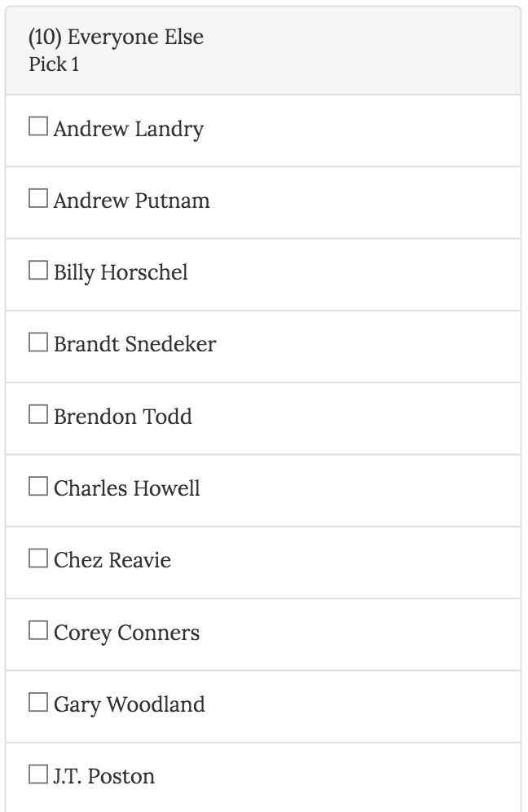Tick the Gary Woodland checkbox
Image resolution: width=528 pixels, height=812 pixels.
pyautogui.click(x=38, y=702)
